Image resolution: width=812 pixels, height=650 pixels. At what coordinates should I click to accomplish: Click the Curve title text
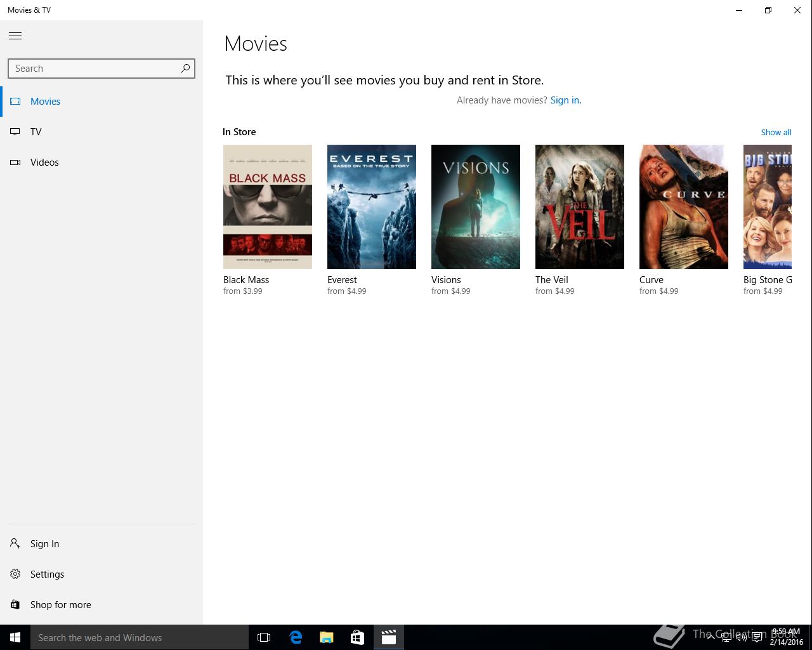point(652,280)
